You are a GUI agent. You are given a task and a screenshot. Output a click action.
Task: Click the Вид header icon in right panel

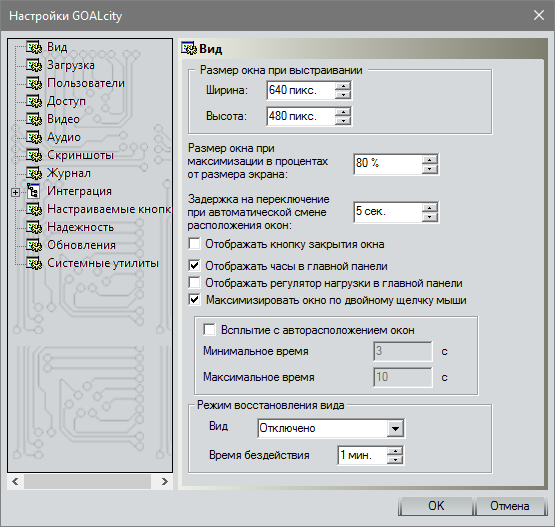coord(189,48)
